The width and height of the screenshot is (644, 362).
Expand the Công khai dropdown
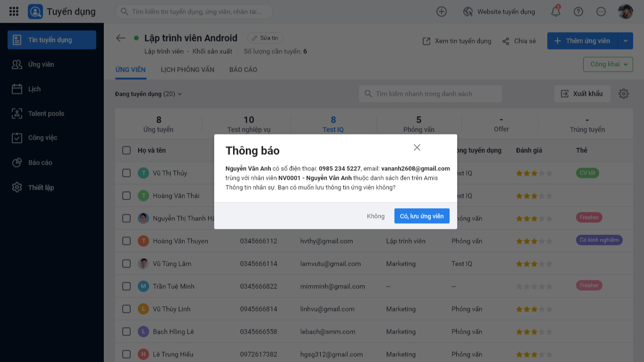click(608, 64)
